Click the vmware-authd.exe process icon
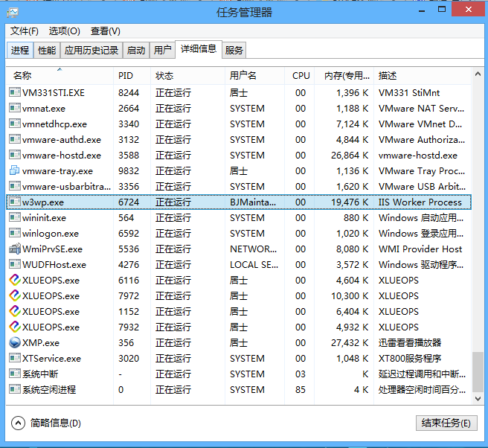Viewport: 488px width, 448px height. point(15,139)
